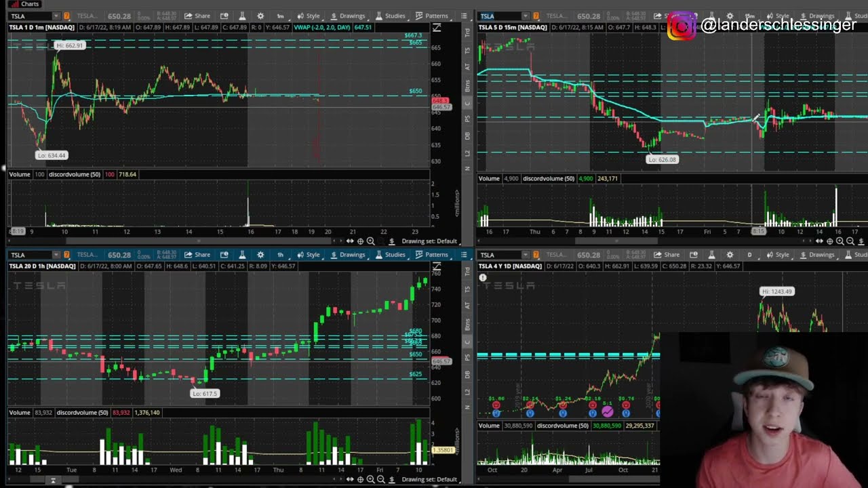Toggle the N side panel on the 1h chart
This screenshot has height=488, width=868.
tap(467, 407)
